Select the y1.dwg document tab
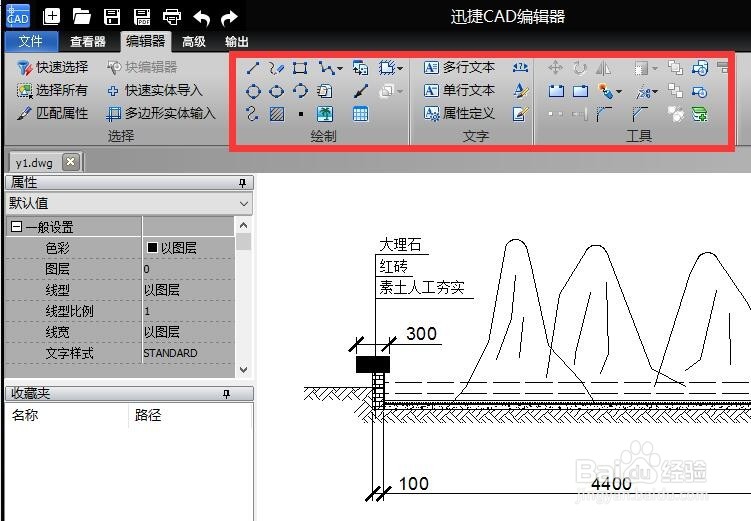Screen dimensions: 751x521 [34, 163]
